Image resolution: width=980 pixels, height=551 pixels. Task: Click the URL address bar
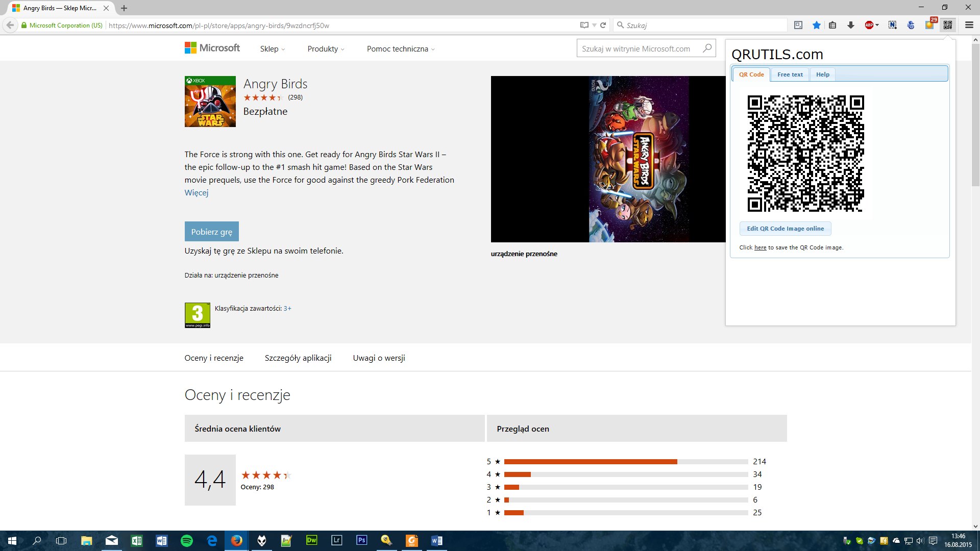[342, 25]
